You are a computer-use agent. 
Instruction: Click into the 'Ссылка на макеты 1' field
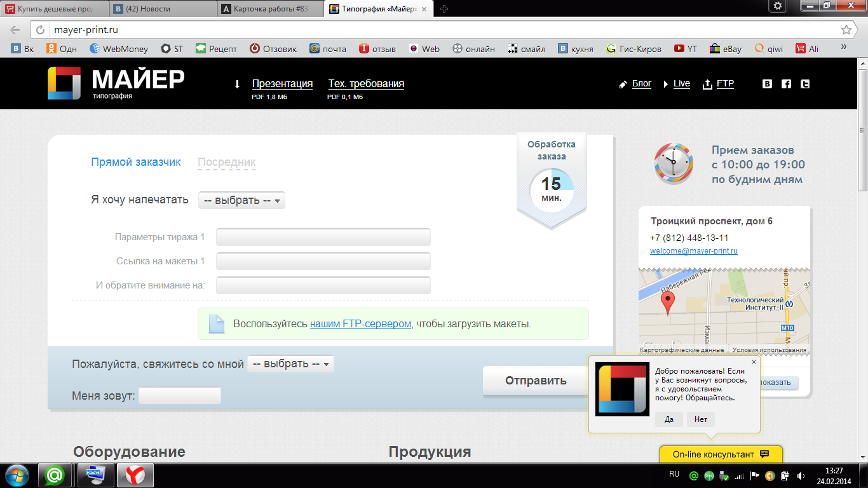coord(323,261)
